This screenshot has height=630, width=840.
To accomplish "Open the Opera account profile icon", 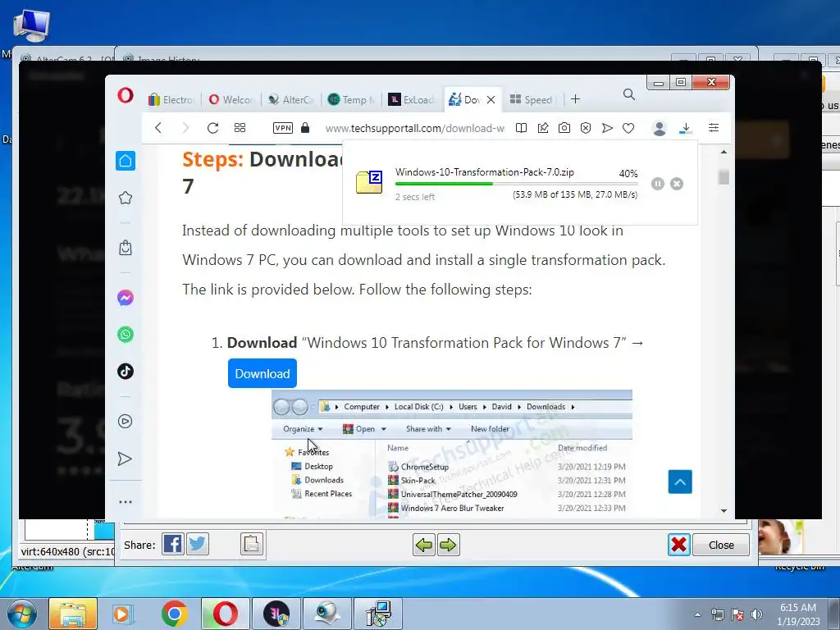I will pos(660,128).
